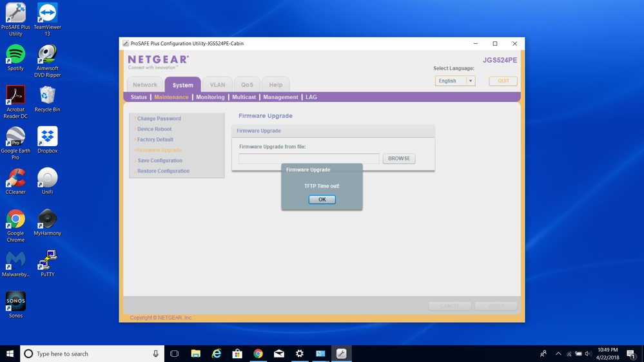The image size is (644, 362).
Task: Open the QoS tab
Action: click(x=247, y=85)
